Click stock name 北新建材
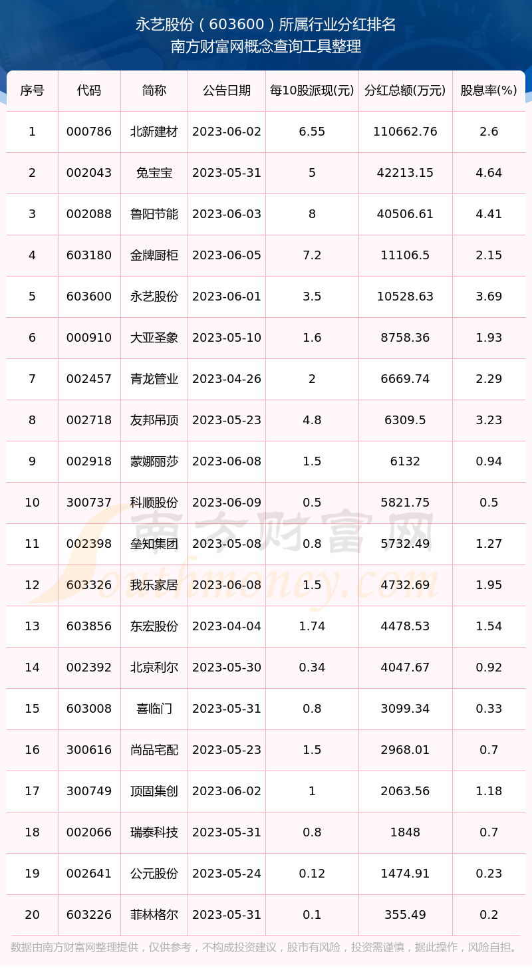This screenshot has height=980, width=532. 154,132
